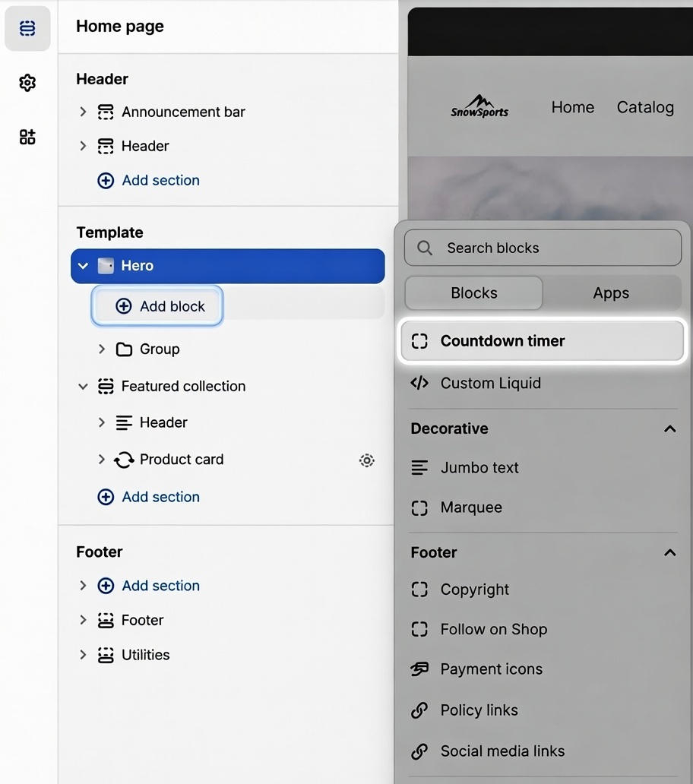Collapse the Hero section chevron
The width and height of the screenshot is (693, 784).
[83, 266]
